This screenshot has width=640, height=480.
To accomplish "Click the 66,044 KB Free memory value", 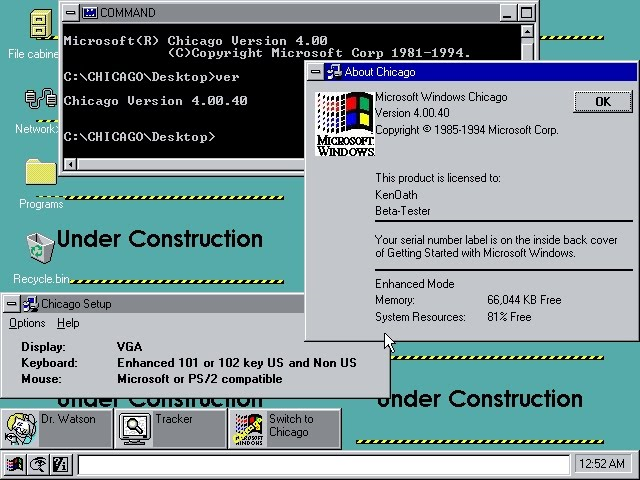I will [x=524, y=300].
